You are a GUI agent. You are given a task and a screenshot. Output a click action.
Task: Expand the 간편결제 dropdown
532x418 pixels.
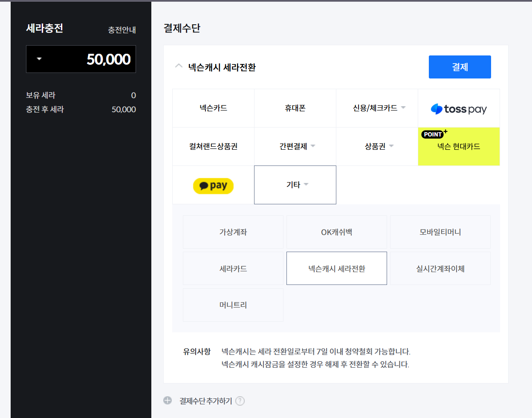295,147
